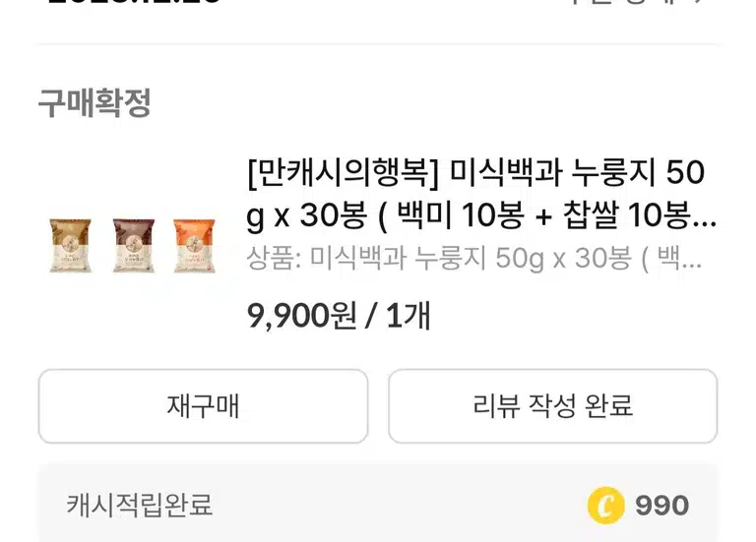Select the orange 누룽지 bag image
This screenshot has width=756, height=542.
tap(194, 246)
